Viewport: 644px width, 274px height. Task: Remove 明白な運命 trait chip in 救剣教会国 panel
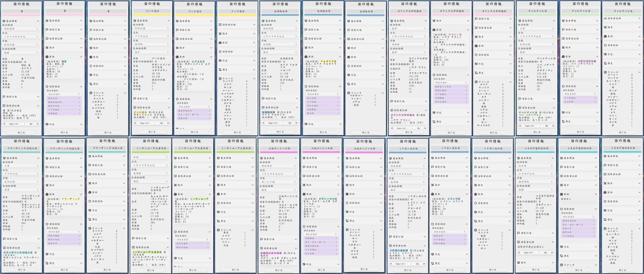tap(338, 106)
